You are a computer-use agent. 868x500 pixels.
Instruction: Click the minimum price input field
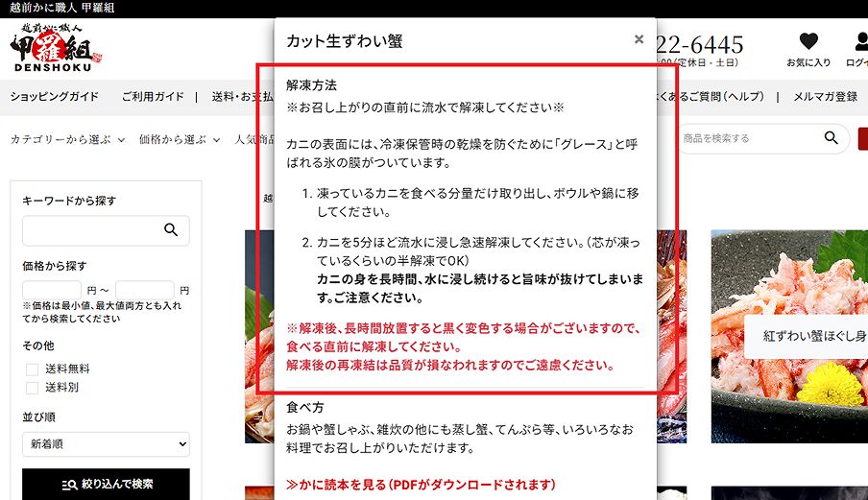coord(53,290)
